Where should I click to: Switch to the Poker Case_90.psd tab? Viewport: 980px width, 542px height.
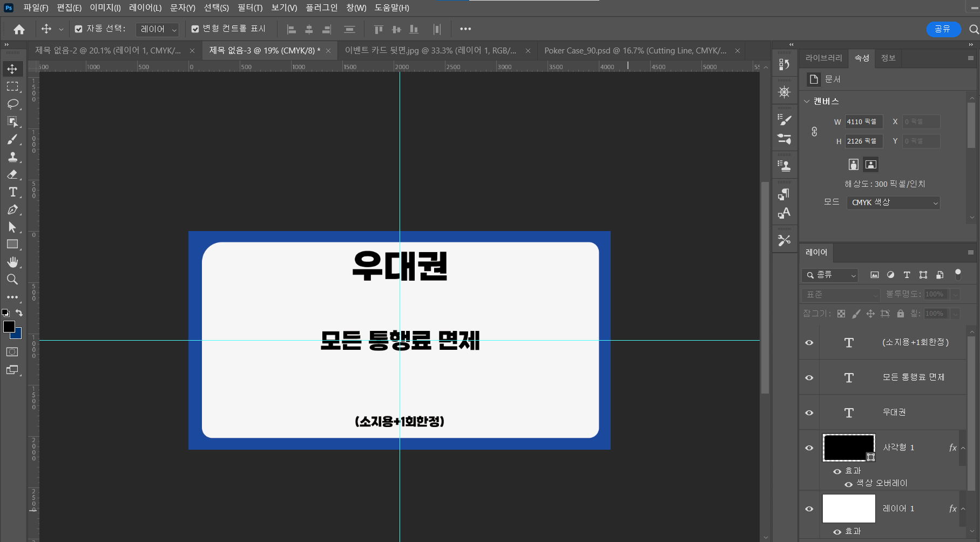pos(634,51)
